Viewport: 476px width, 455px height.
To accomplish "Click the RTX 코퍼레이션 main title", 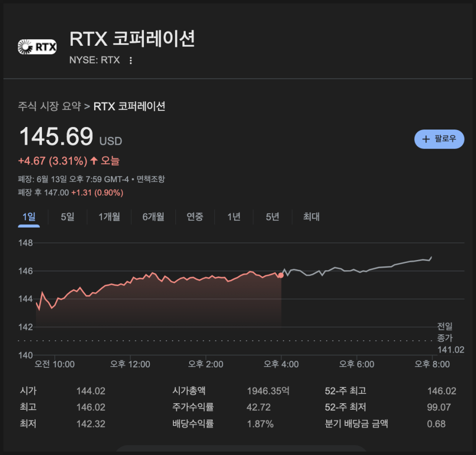I will coord(132,39).
